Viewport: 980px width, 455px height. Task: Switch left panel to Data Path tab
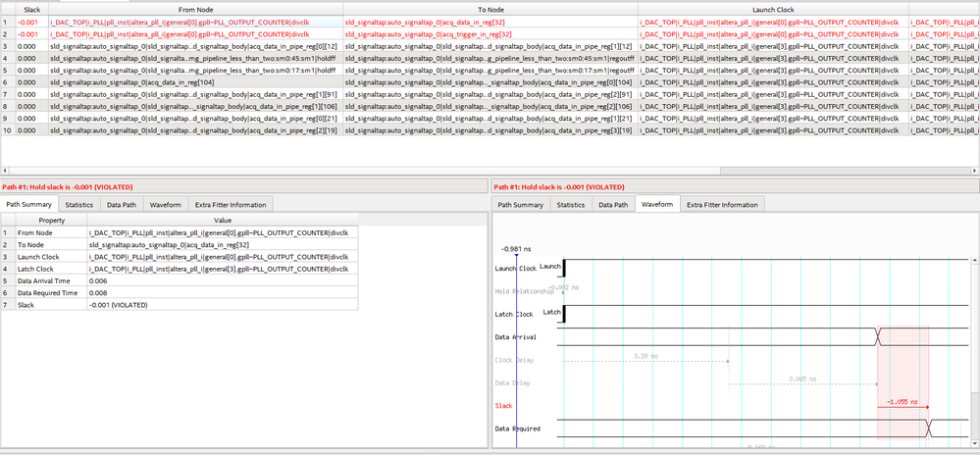[x=122, y=205]
